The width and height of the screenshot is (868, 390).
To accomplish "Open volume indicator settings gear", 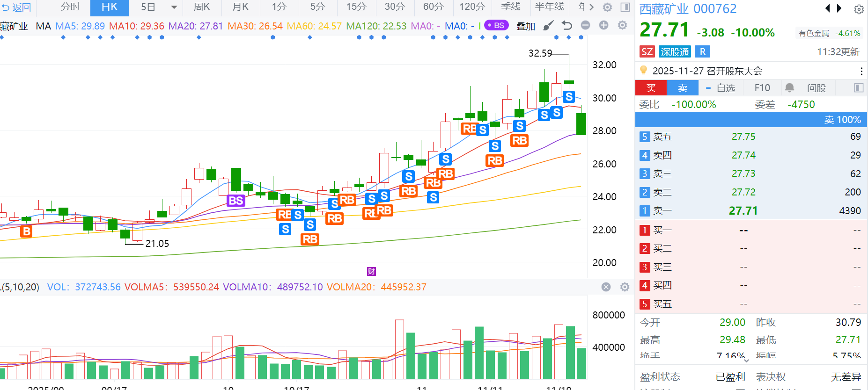I will point(625,287).
